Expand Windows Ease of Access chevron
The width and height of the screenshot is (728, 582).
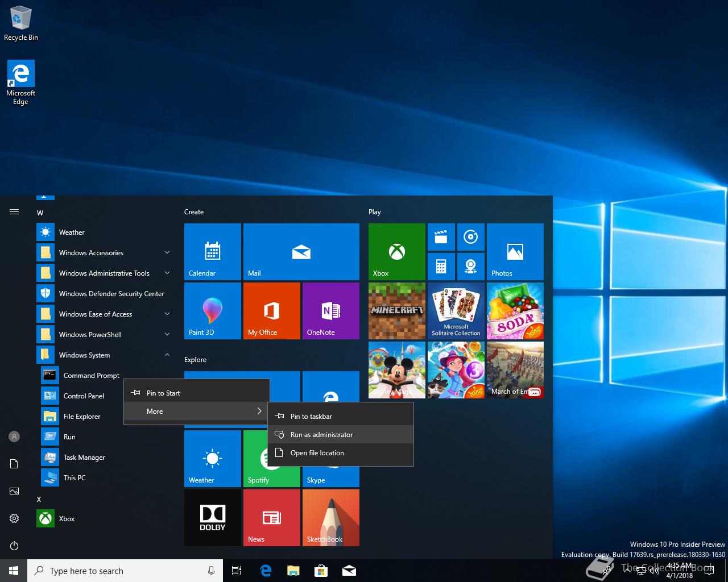tap(167, 314)
